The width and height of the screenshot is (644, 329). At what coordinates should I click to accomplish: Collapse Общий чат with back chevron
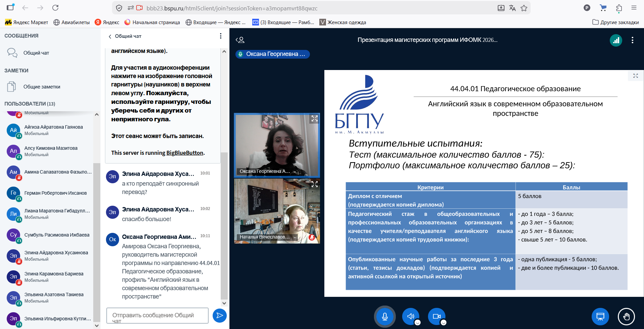tap(110, 36)
